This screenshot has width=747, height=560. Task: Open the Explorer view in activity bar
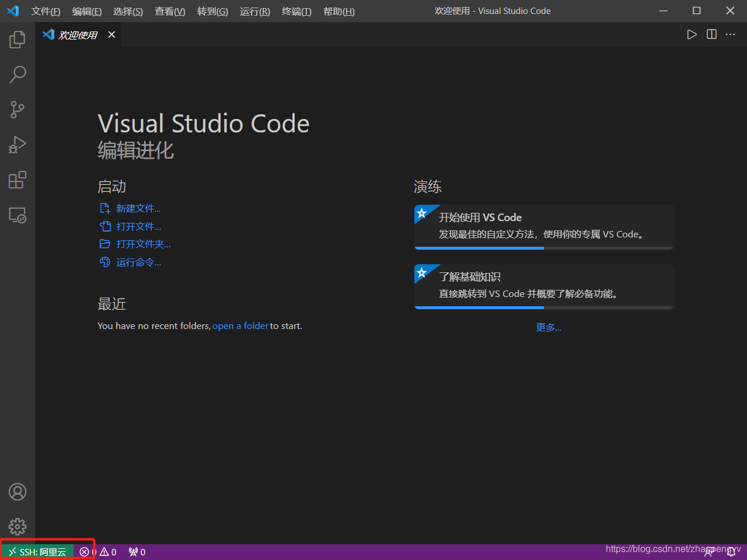tap(18, 40)
